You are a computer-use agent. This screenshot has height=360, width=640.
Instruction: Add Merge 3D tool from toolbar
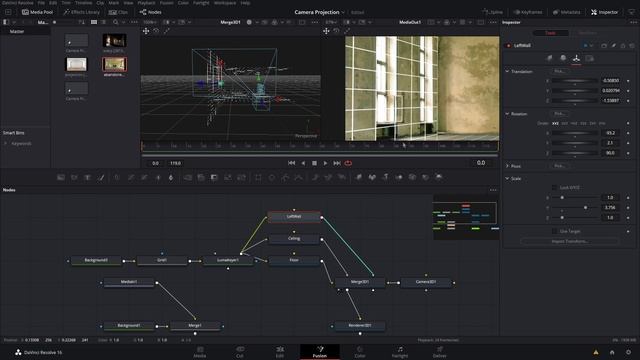tap(399, 177)
